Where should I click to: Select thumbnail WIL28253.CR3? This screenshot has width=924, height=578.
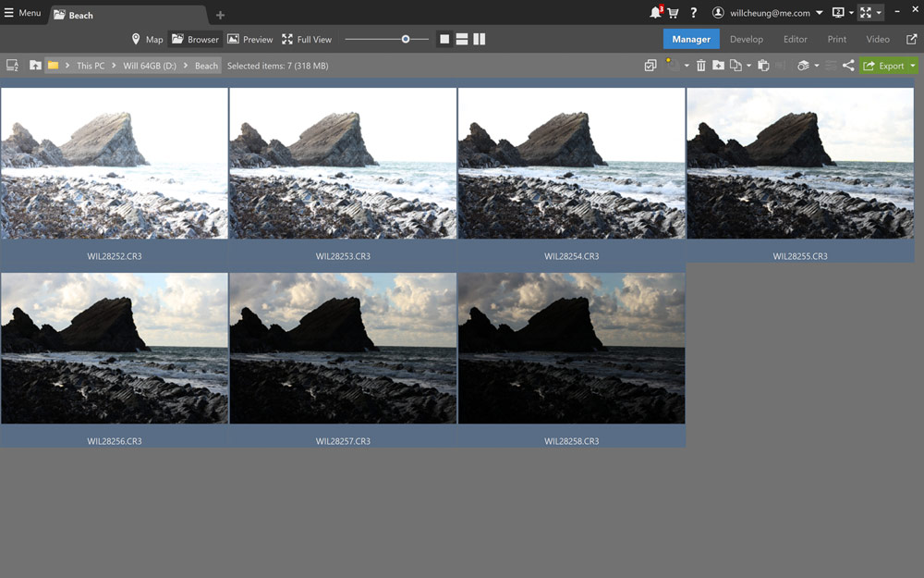[x=343, y=164]
